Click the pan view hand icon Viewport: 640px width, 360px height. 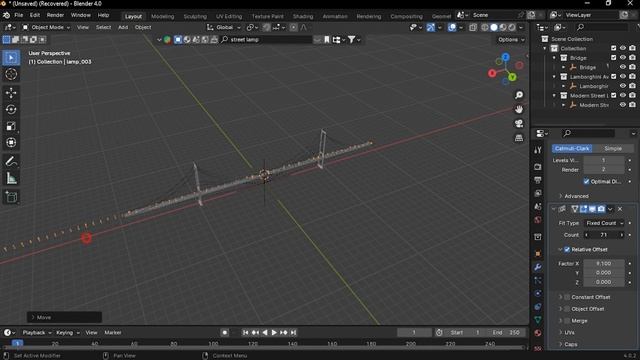pyautogui.click(x=519, y=109)
